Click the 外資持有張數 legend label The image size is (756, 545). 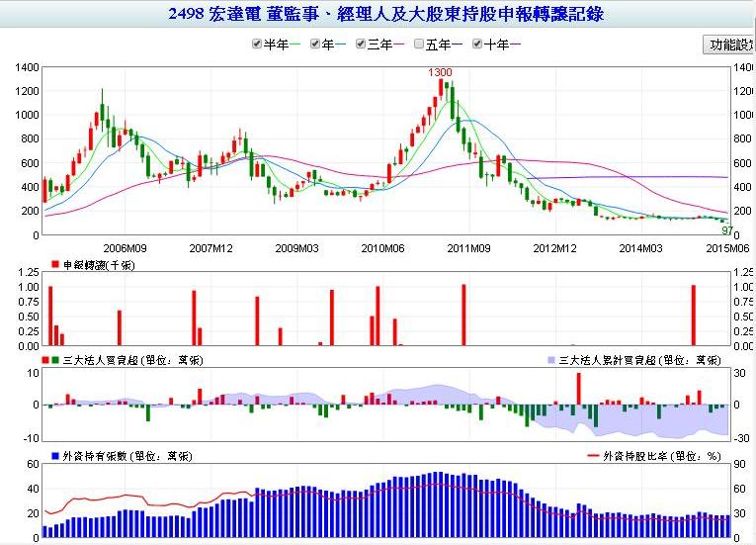pos(127,456)
